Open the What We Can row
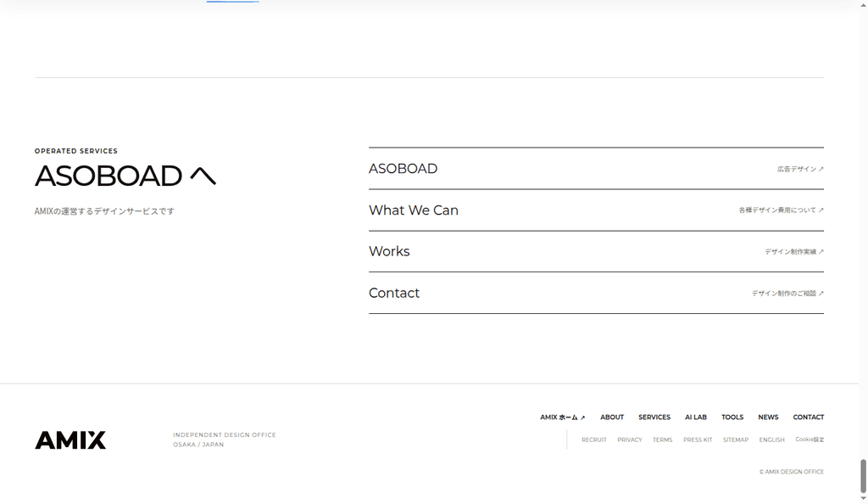This screenshot has height=504, width=868. [596, 210]
